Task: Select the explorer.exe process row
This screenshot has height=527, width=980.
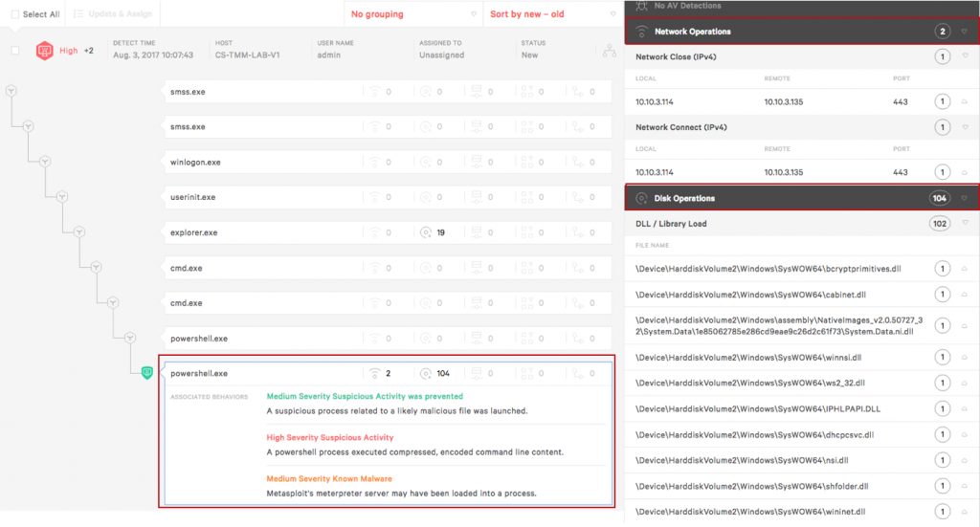Action: (389, 233)
